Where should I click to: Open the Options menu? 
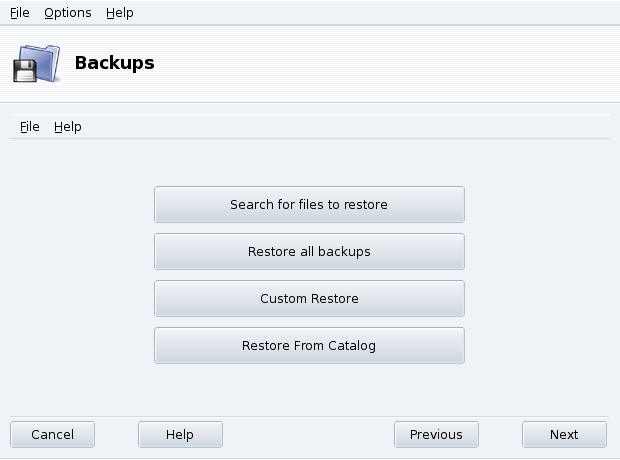[x=68, y=13]
